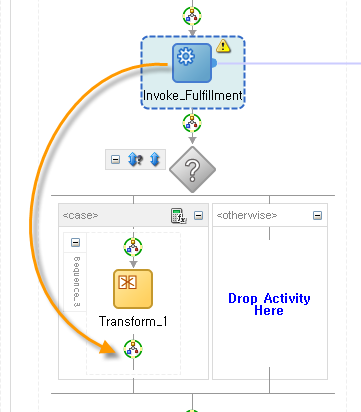Screen dimensions: 361x412
Task: Click the Drop Activity Here placeholder
Action: coord(269,304)
